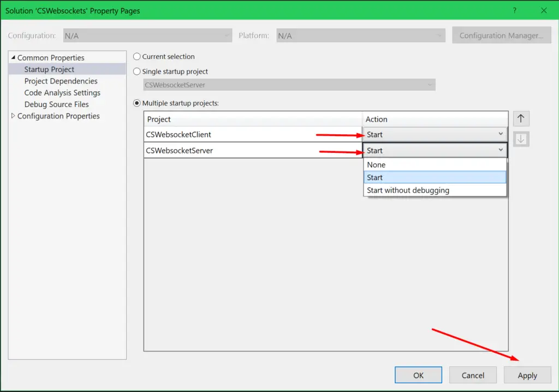Select Project Dependencies in the sidebar

click(x=61, y=81)
